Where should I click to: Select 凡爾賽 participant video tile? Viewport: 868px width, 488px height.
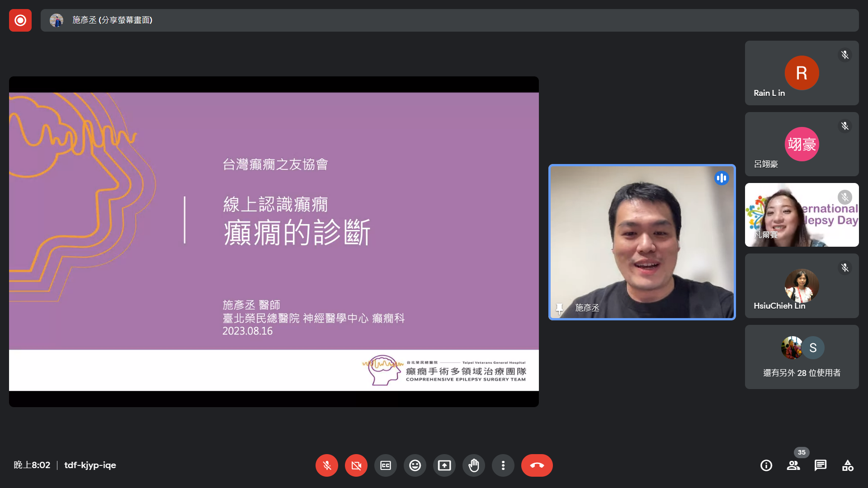click(802, 215)
